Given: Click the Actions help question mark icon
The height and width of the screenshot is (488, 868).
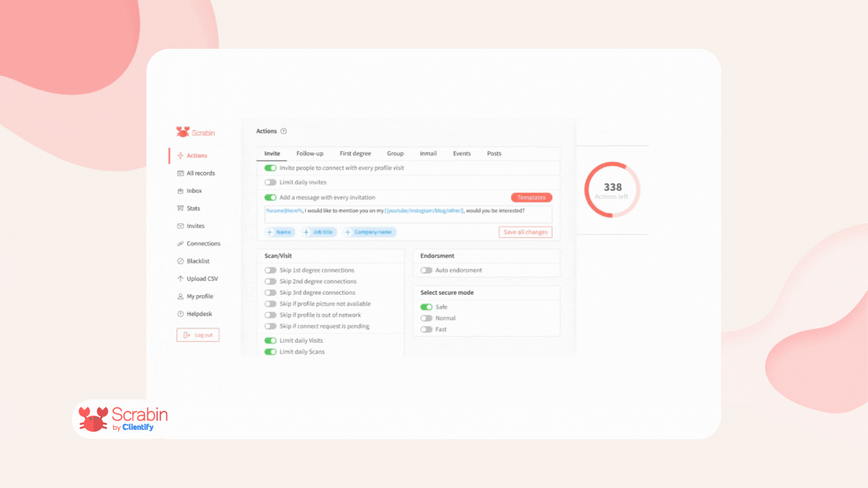Looking at the screenshot, I should tap(283, 131).
